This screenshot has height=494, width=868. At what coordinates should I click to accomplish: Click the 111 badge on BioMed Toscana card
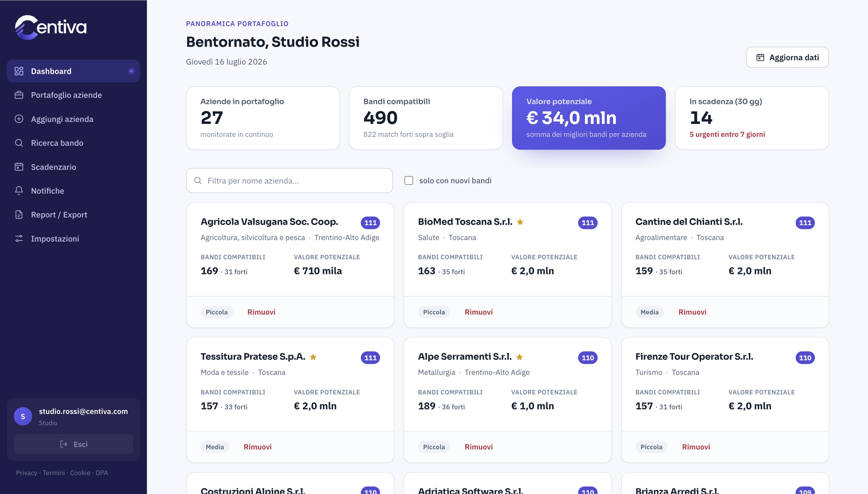coord(588,223)
